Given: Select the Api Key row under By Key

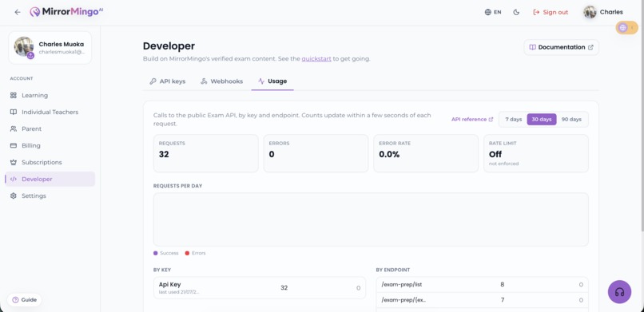Looking at the screenshot, I should pos(260,288).
